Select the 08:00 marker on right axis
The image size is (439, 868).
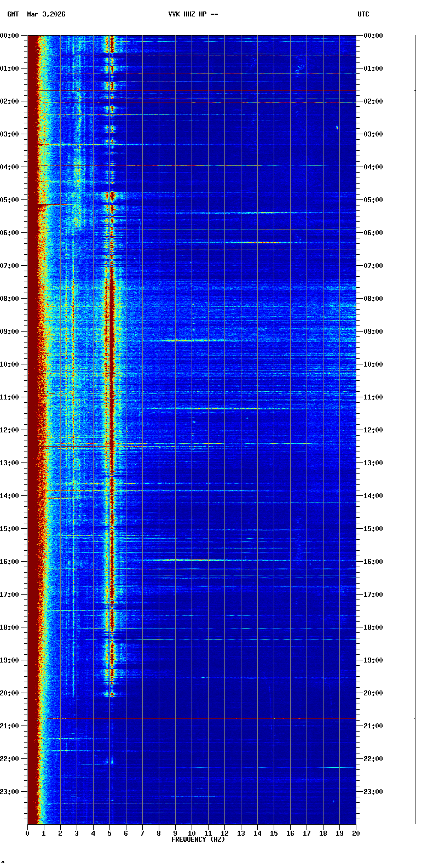click(373, 299)
